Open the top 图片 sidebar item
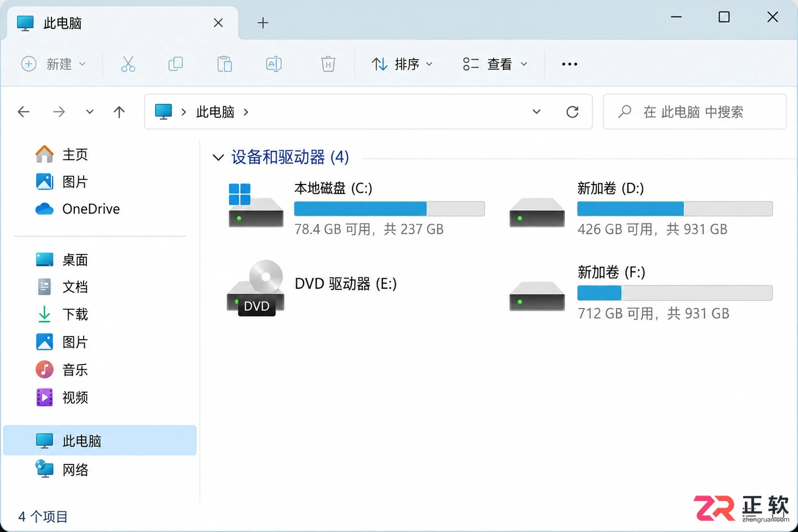The height and width of the screenshot is (532, 798). pyautogui.click(x=62, y=182)
